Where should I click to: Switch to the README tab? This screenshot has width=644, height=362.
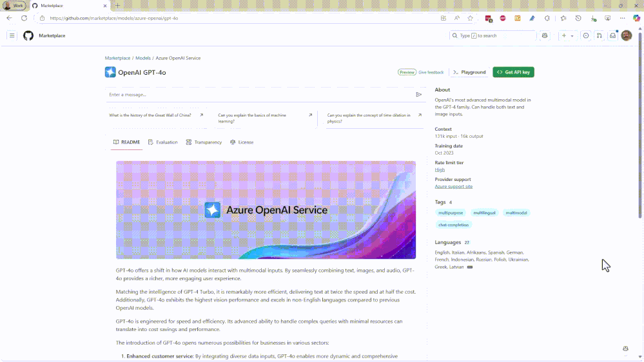[126, 142]
